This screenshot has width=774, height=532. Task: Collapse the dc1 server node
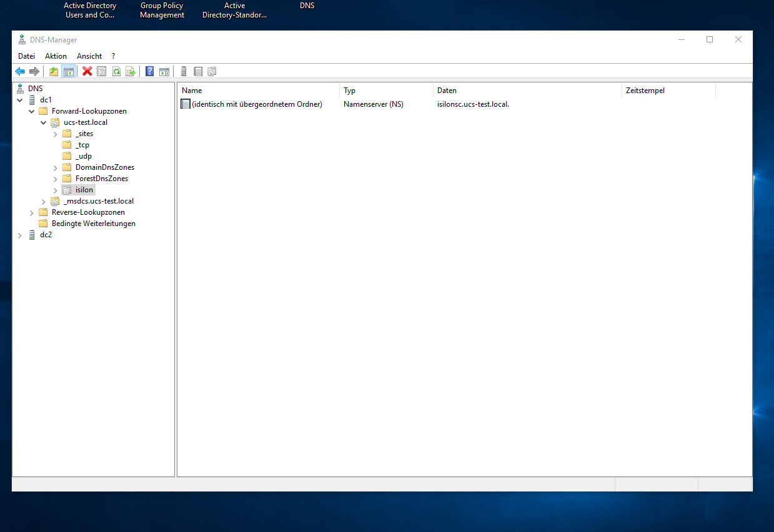tap(20, 100)
